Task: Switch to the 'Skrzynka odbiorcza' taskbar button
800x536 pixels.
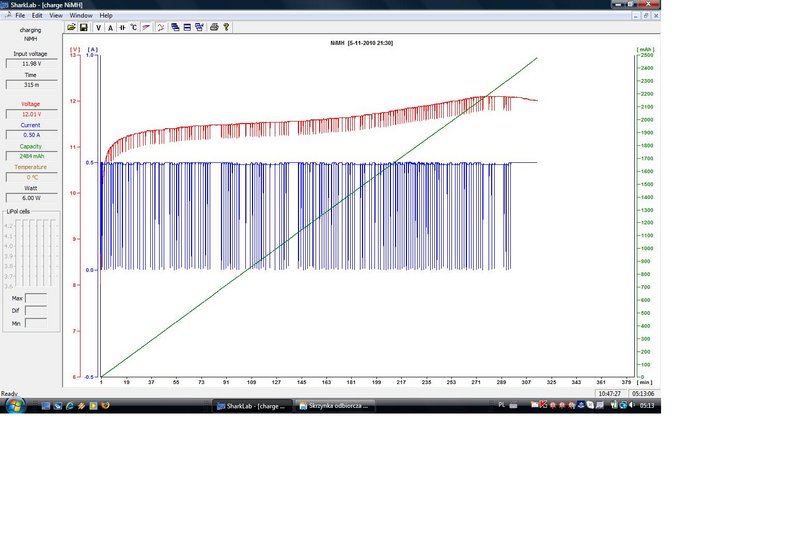Action: coord(335,406)
